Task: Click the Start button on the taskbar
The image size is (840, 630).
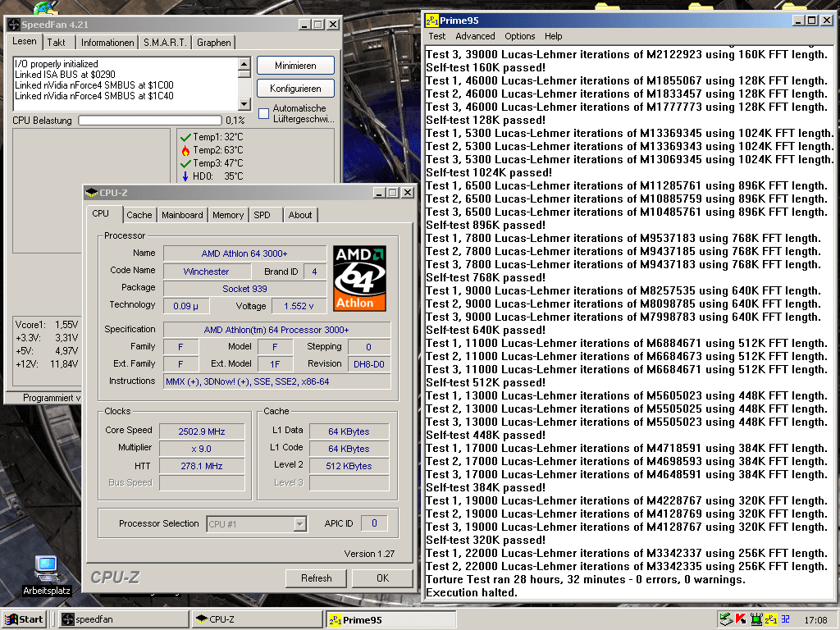Action: click(25, 620)
